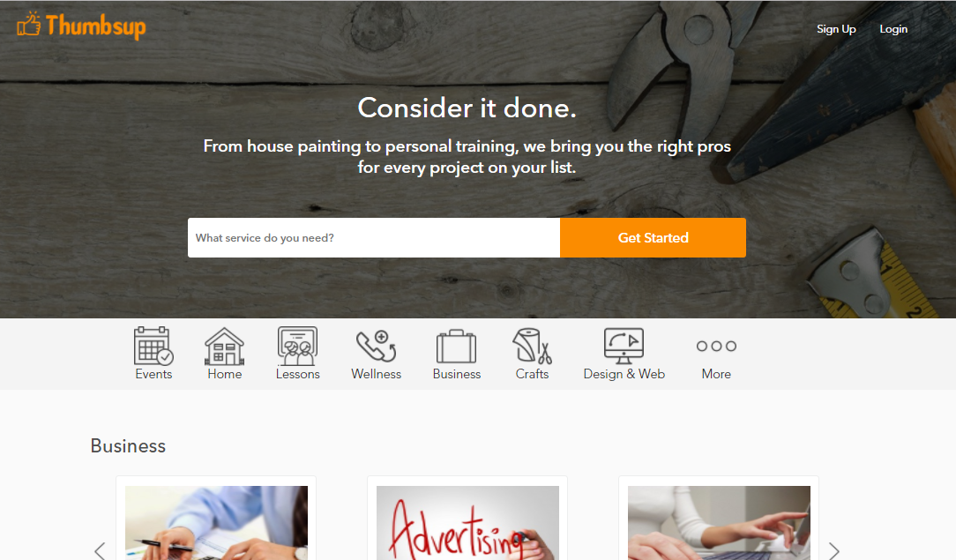Open the Events calendar icon category
Viewport: 956px width, 560px height.
pos(153,346)
